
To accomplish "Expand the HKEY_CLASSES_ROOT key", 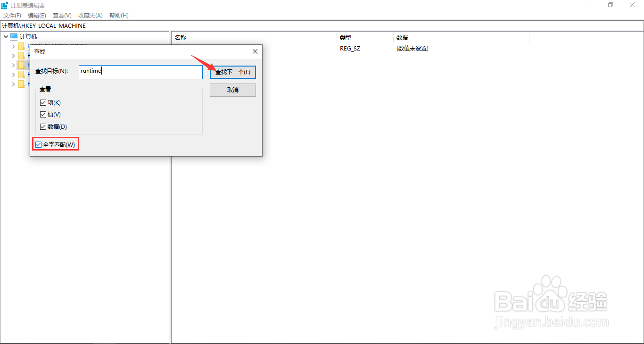I will tap(13, 46).
